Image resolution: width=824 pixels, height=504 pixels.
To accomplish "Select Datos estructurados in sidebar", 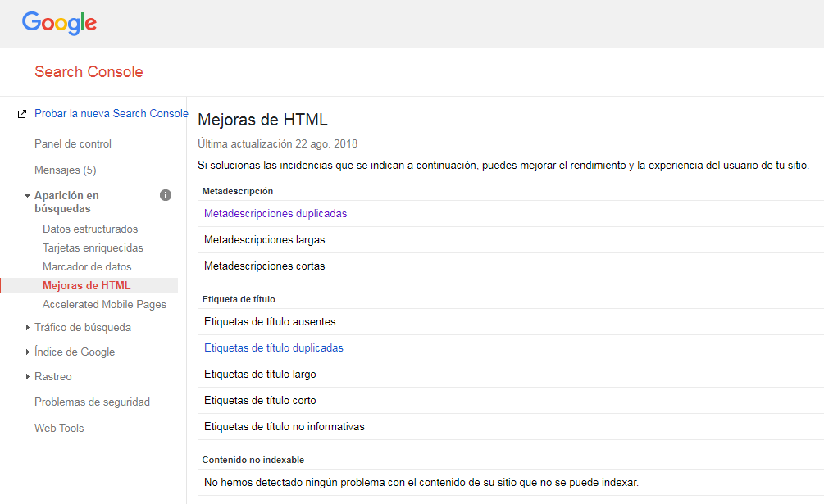I will click(90, 229).
